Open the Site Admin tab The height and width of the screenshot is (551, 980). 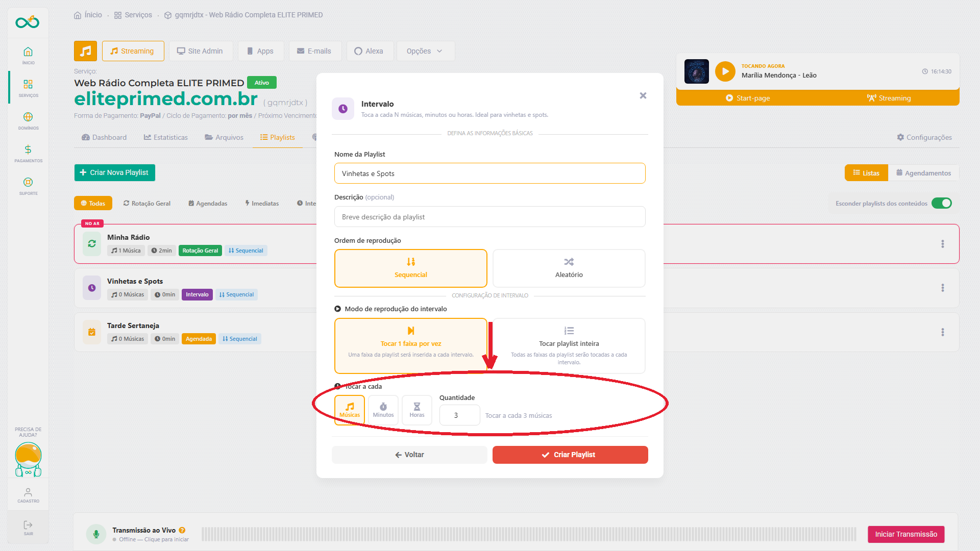coord(201,51)
